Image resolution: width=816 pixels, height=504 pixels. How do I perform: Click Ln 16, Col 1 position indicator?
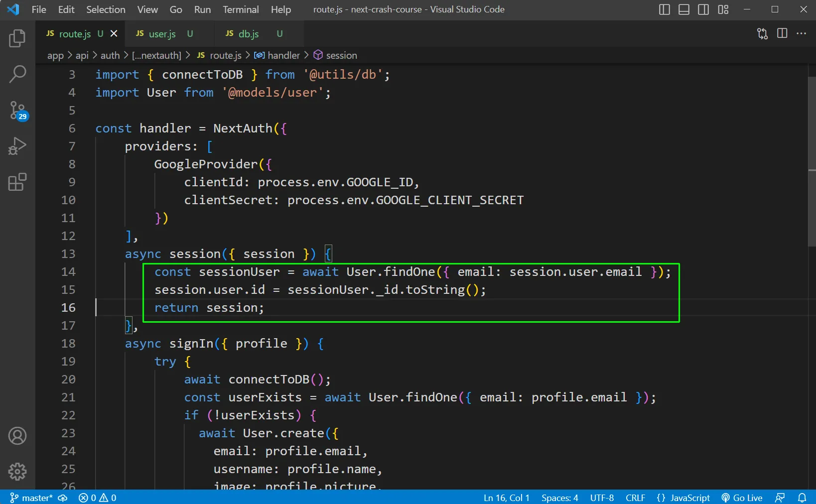tap(506, 498)
